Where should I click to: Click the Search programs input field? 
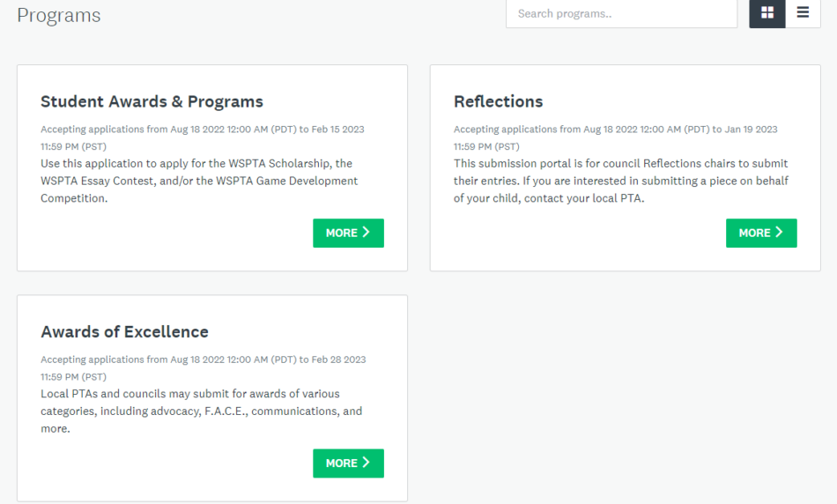[621, 13]
